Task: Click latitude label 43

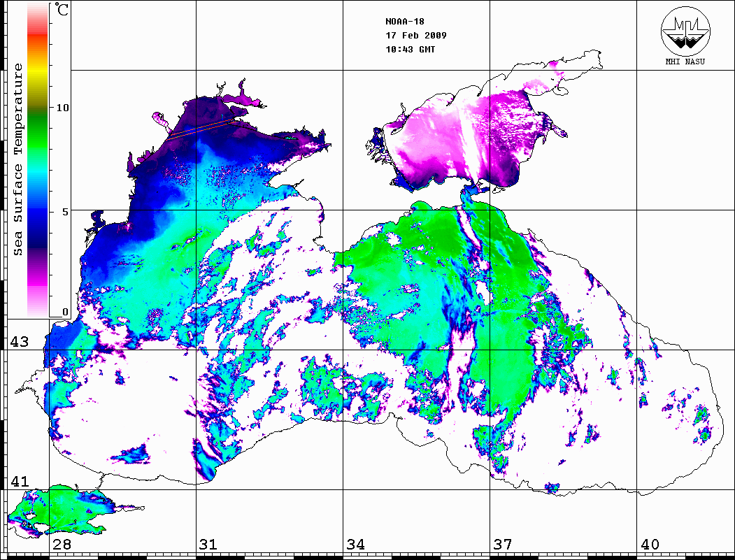Action: [x=20, y=342]
